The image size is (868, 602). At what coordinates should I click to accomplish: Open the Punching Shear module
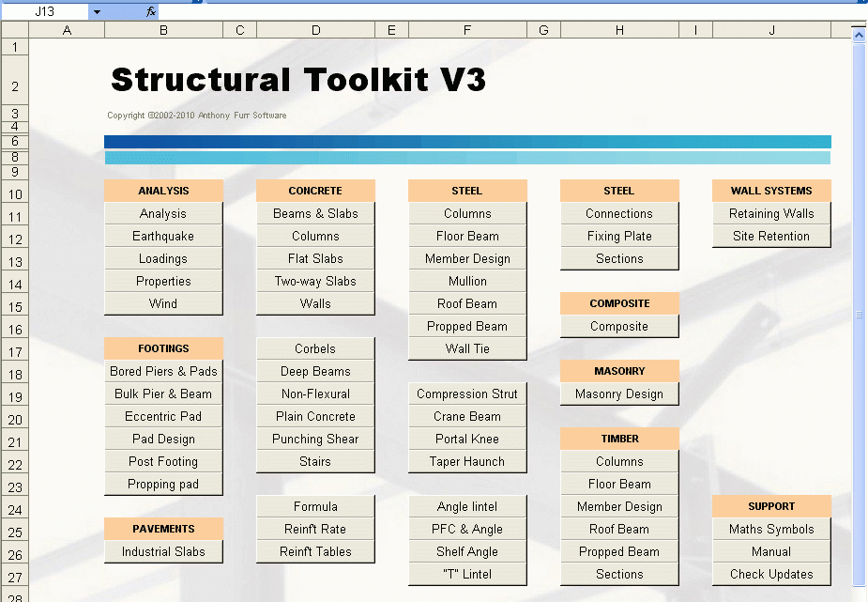(x=315, y=440)
